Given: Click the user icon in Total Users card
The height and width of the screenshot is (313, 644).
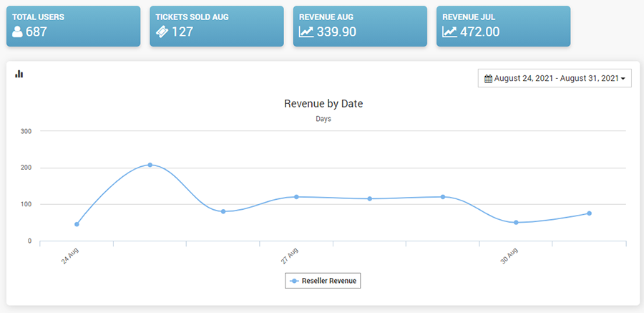Looking at the screenshot, I should (18, 32).
